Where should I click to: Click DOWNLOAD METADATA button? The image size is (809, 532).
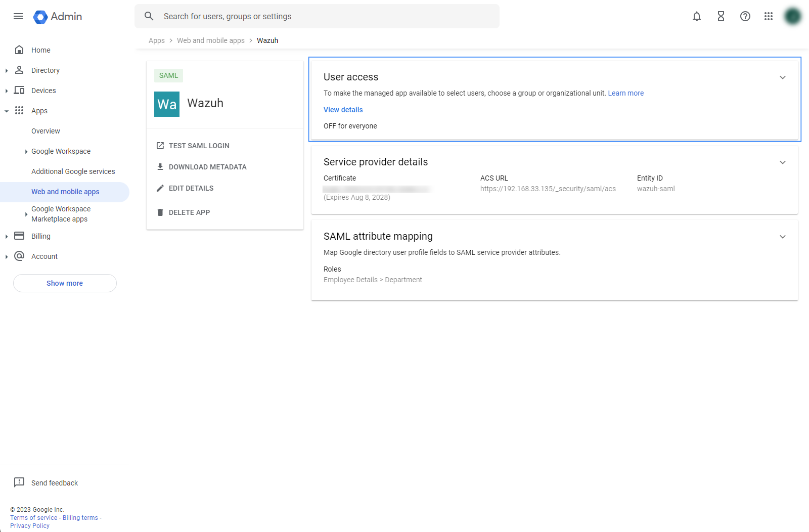tap(207, 167)
